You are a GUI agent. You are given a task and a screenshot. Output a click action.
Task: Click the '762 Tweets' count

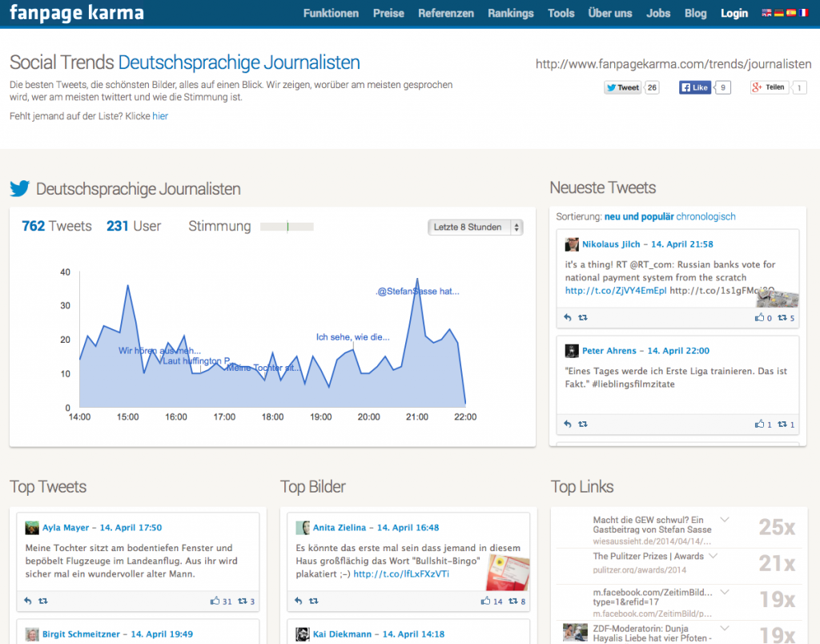57,226
